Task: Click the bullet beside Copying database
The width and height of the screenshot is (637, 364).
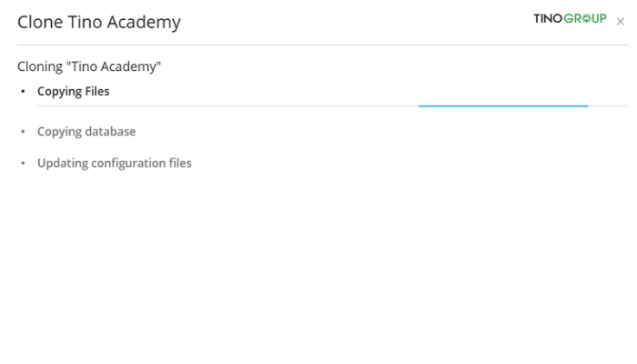Action: click(x=23, y=131)
